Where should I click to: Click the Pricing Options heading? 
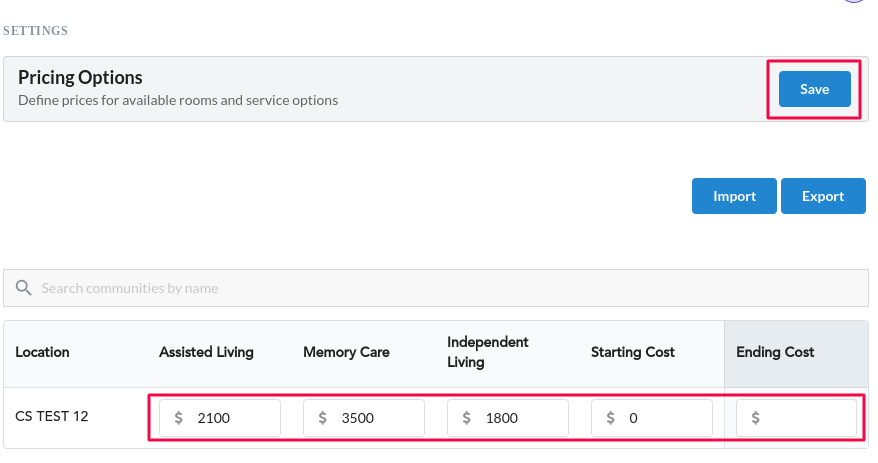[80, 77]
